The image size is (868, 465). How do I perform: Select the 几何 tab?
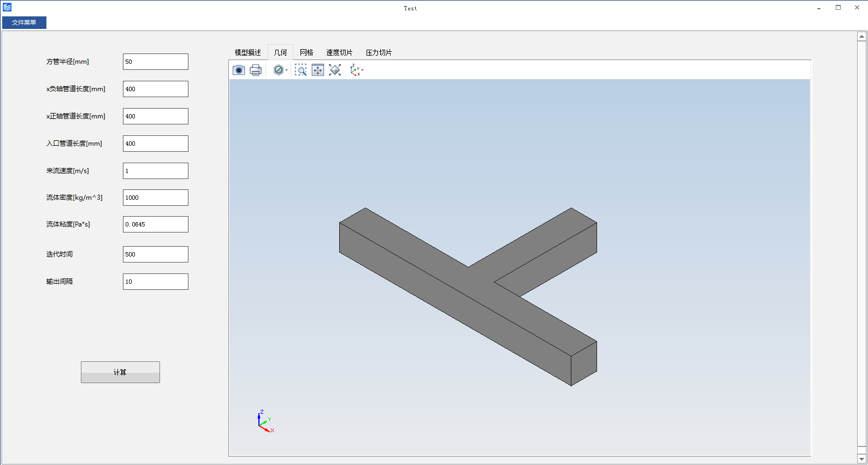point(280,52)
